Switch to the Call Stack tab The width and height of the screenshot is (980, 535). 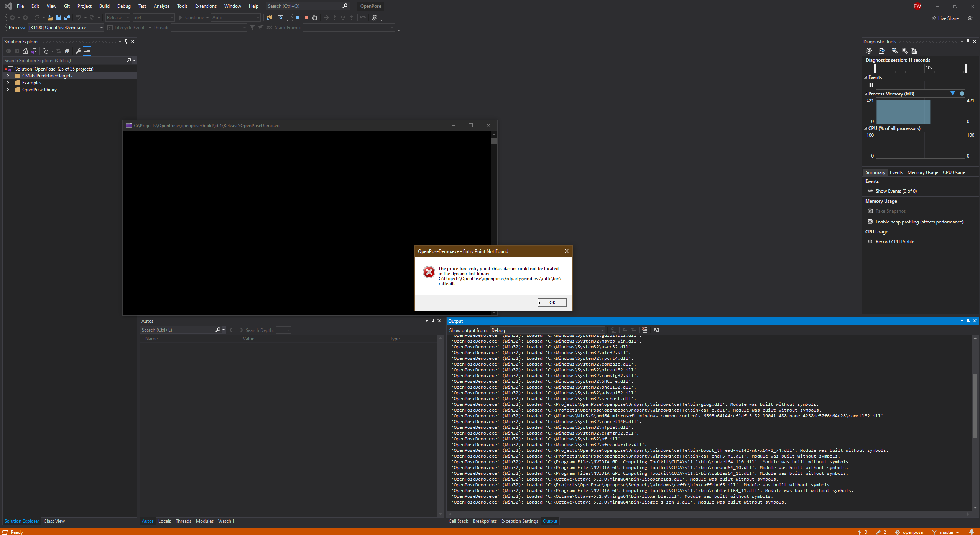pyautogui.click(x=458, y=521)
